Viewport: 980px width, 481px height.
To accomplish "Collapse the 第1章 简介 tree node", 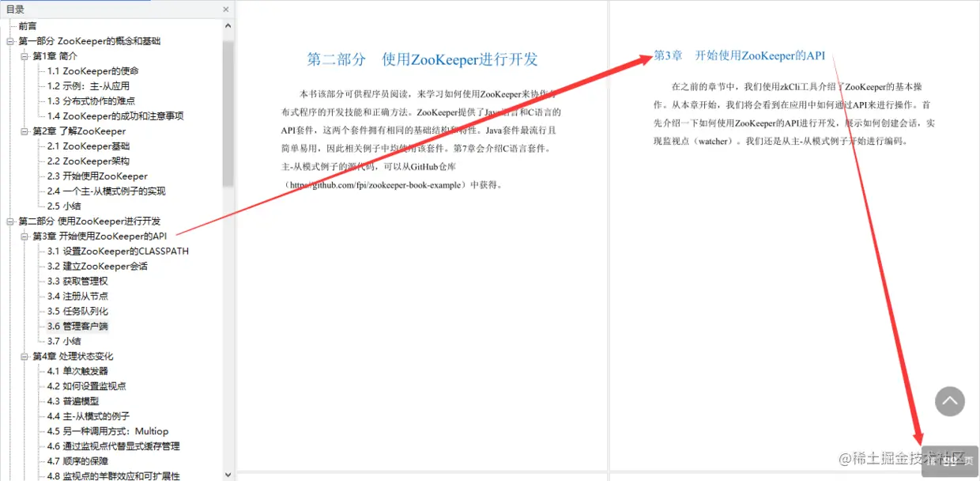I will pyautogui.click(x=24, y=56).
